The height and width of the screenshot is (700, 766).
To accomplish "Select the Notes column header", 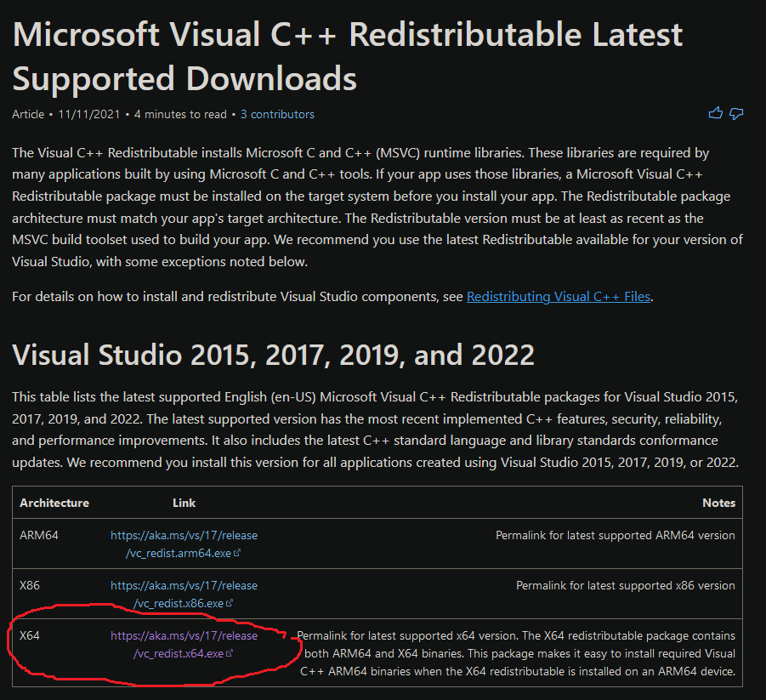I will tap(718, 503).
